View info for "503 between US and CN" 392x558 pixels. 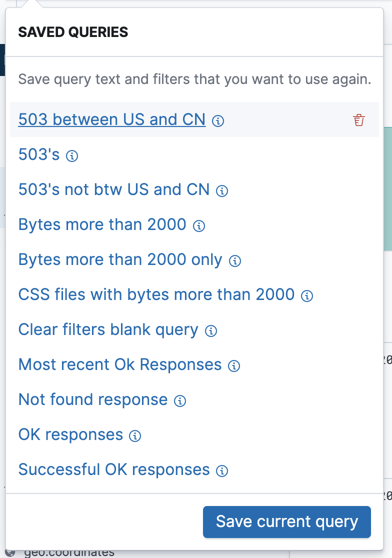click(x=218, y=121)
